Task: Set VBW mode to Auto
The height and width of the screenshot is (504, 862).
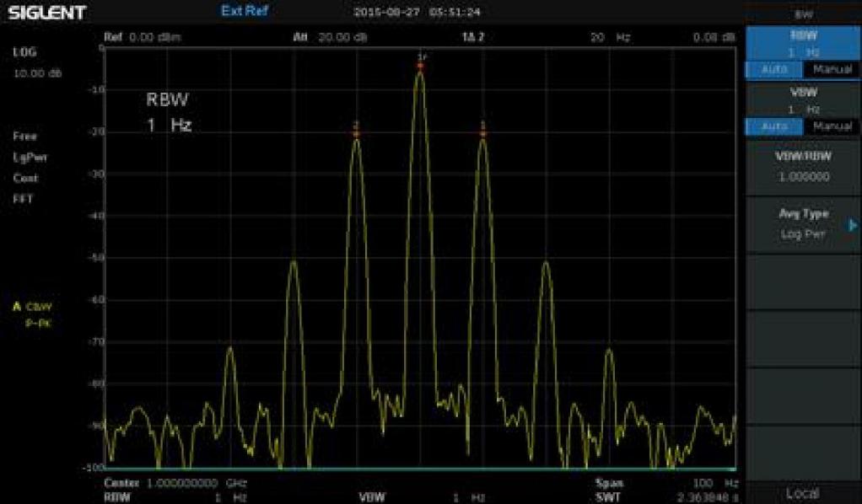Action: (773, 127)
